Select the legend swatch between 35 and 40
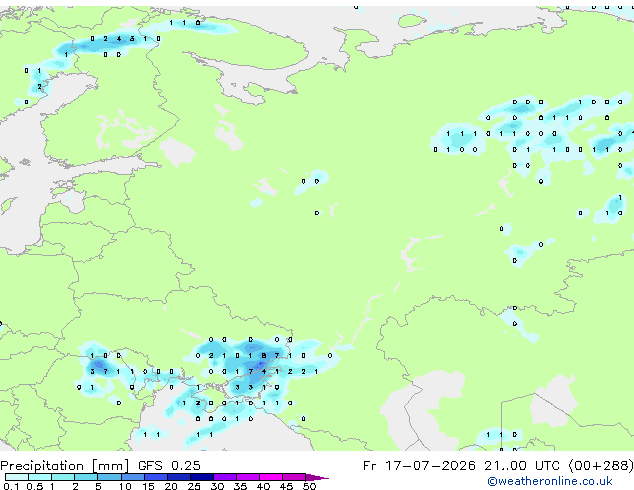 pos(248,477)
